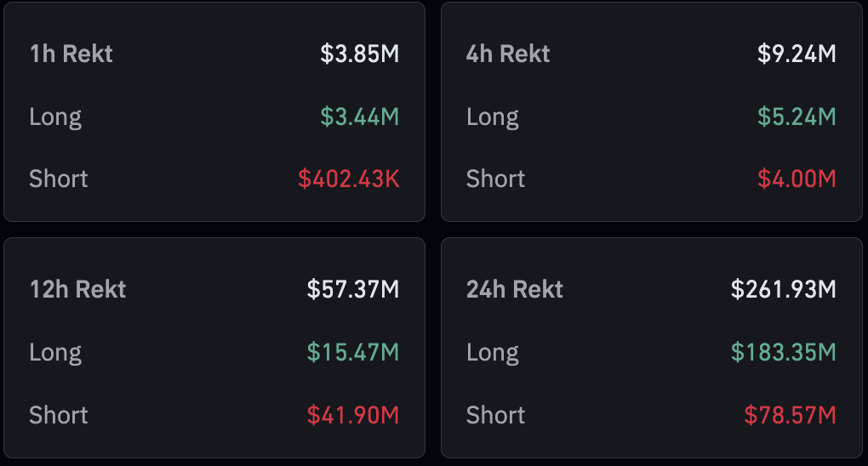Click the 24h Rekt card title
The width and height of the screenshot is (868, 466).
pos(515,289)
